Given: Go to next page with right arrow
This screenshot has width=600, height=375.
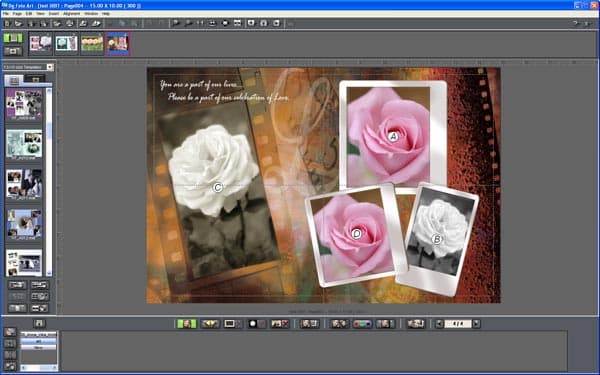Looking at the screenshot, I should [476, 324].
